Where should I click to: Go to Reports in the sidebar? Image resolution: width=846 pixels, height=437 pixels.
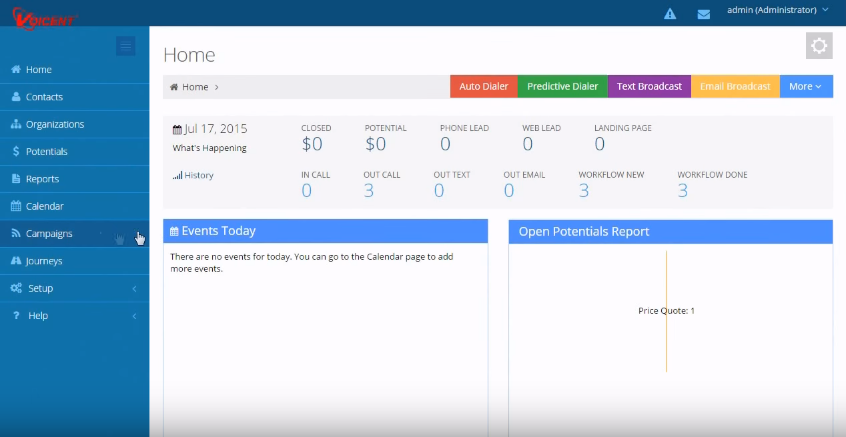coord(42,179)
